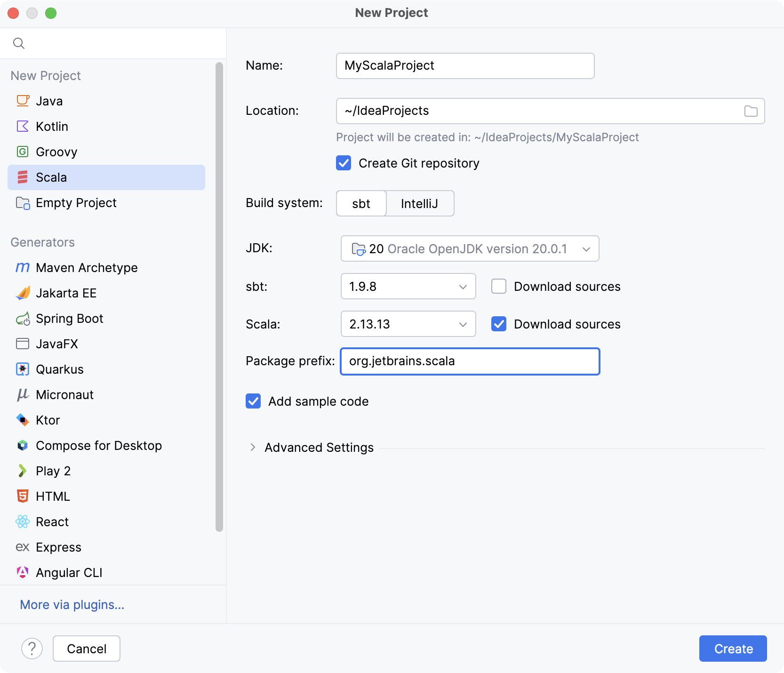Image resolution: width=784 pixels, height=673 pixels.
Task: Disable Add sample code checkbox
Action: pos(253,401)
